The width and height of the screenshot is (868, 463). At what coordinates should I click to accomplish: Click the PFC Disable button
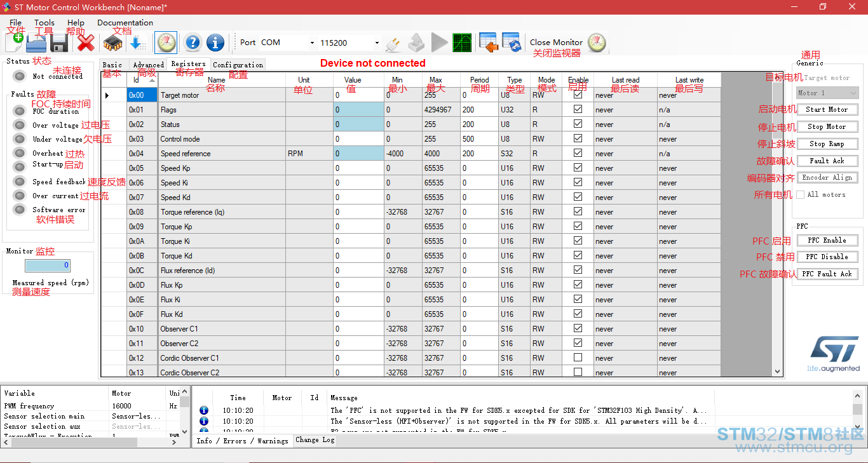tap(827, 257)
